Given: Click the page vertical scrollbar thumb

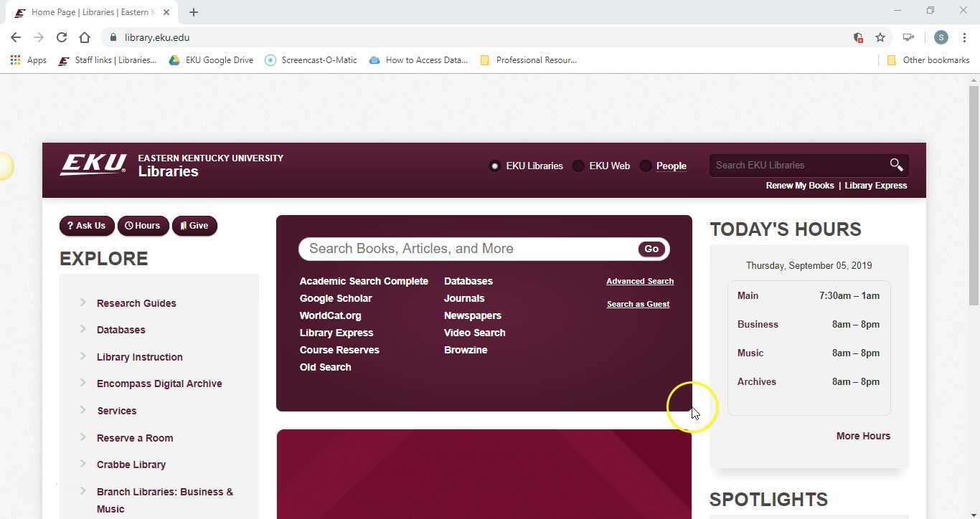Looking at the screenshot, I should [974, 195].
